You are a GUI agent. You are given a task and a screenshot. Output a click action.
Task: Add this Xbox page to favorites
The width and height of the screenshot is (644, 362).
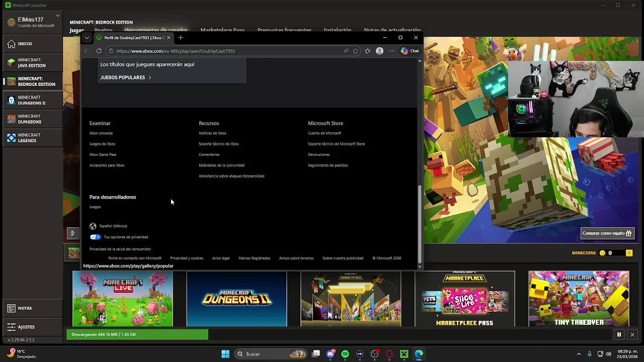click(356, 51)
